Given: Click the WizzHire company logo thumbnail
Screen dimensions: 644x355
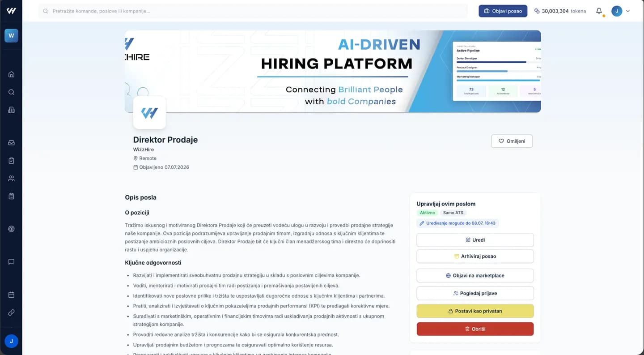Looking at the screenshot, I should click(149, 113).
